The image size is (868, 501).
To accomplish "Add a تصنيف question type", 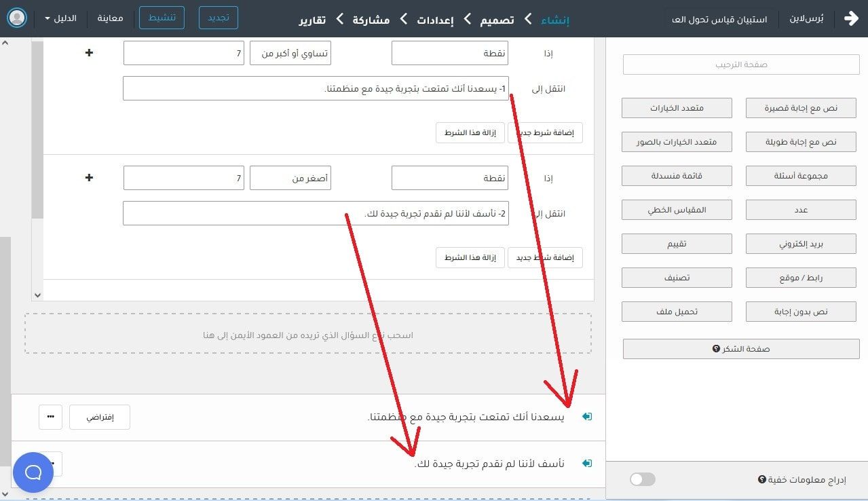I will (677, 278).
